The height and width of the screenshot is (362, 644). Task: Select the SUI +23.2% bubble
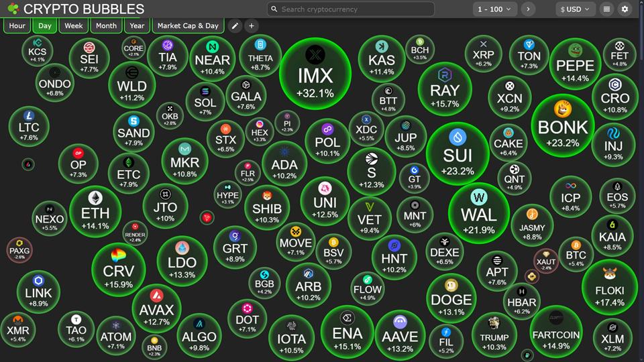458,154
